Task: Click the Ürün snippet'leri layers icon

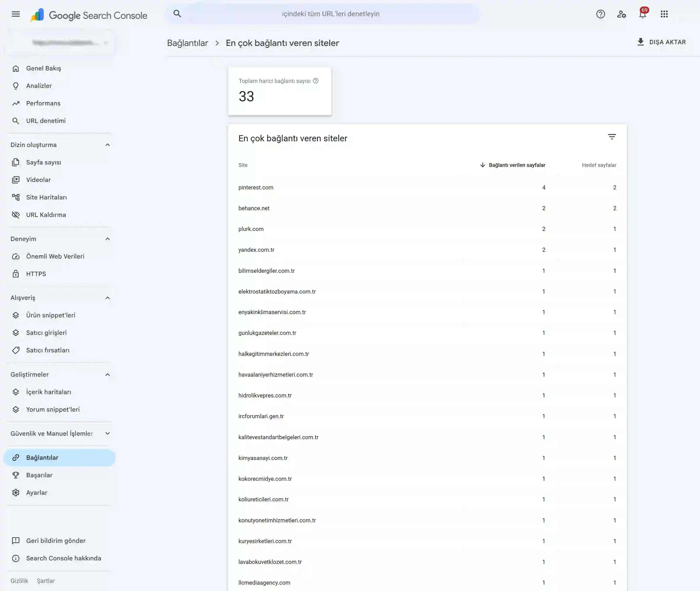Action: coord(16,315)
